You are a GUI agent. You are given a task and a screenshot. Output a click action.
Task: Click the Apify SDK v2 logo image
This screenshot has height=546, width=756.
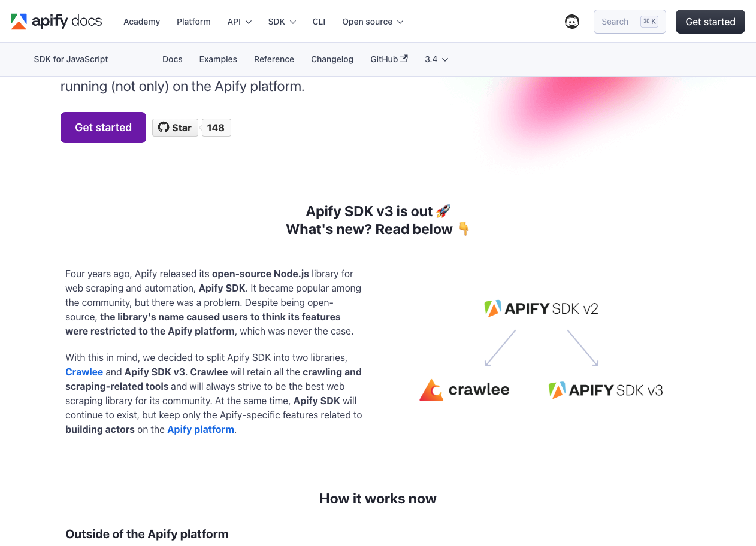click(541, 308)
